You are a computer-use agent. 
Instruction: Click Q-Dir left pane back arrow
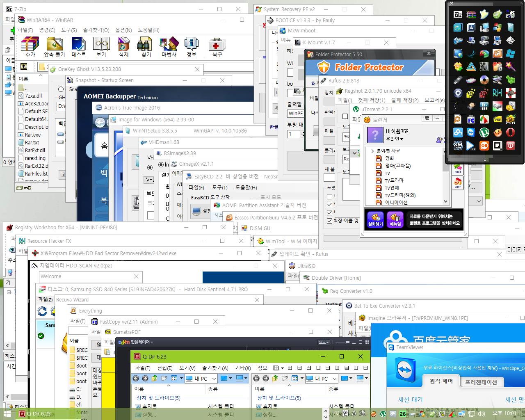(136, 378)
